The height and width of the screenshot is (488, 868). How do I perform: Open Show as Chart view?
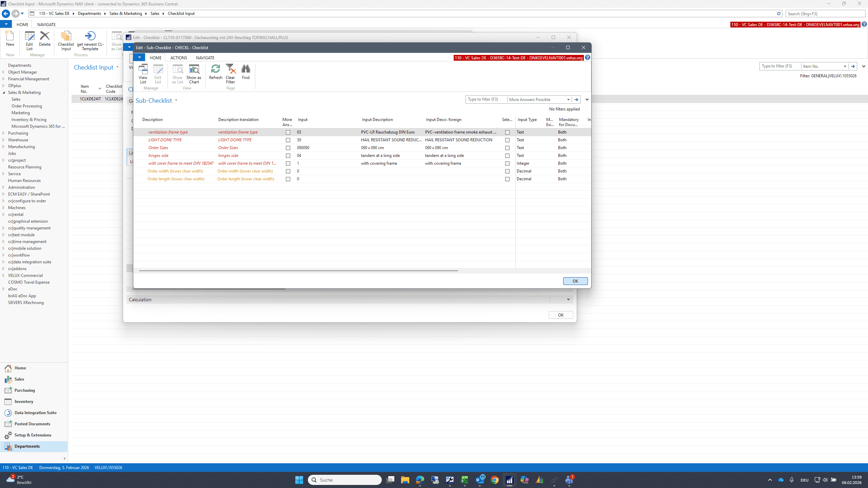(x=194, y=74)
